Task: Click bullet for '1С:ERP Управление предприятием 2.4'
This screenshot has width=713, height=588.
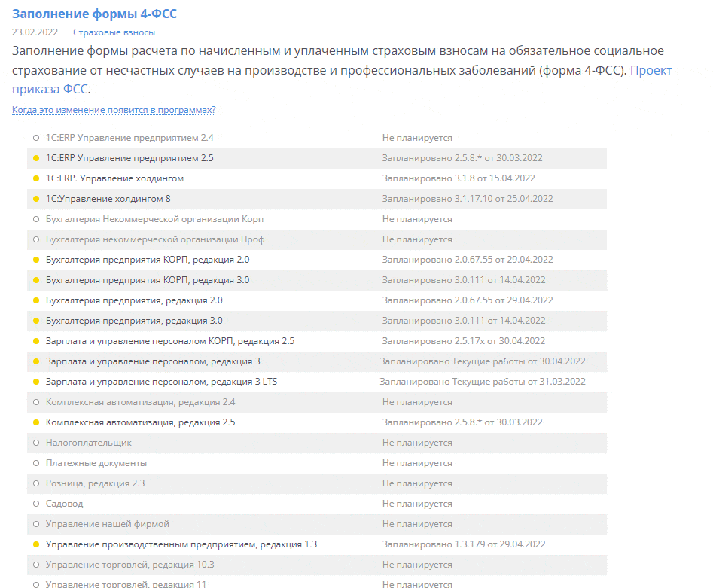Action: click(36, 138)
